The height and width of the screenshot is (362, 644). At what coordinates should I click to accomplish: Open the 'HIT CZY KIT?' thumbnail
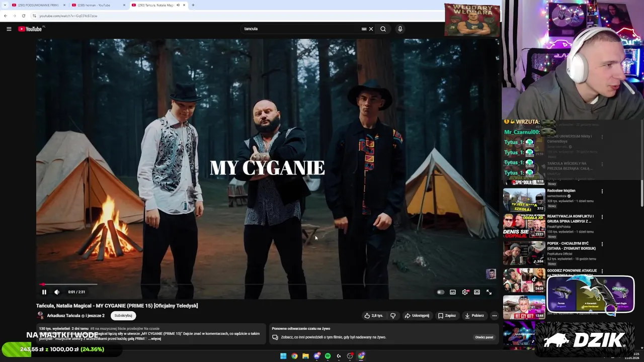[x=524, y=307]
